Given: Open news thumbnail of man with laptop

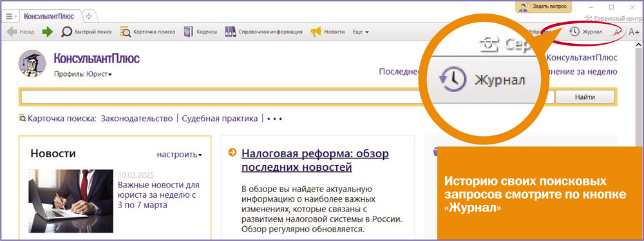Looking at the screenshot, I should click(x=70, y=200).
